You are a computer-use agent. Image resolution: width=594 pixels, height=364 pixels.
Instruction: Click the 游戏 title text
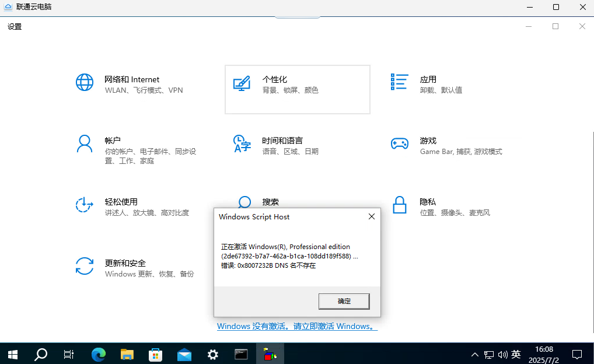(x=428, y=141)
